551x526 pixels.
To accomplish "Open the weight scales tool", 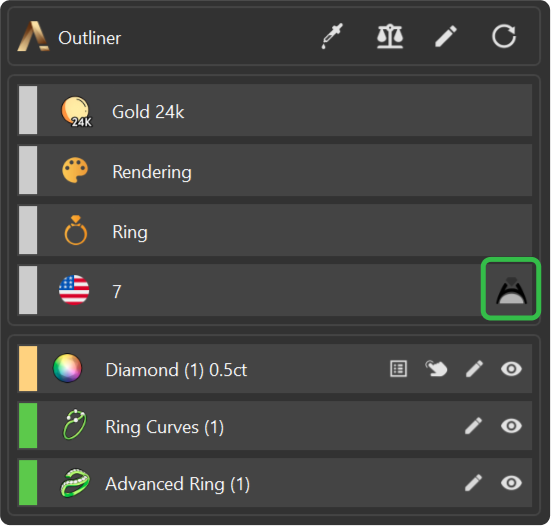I will coord(390,36).
